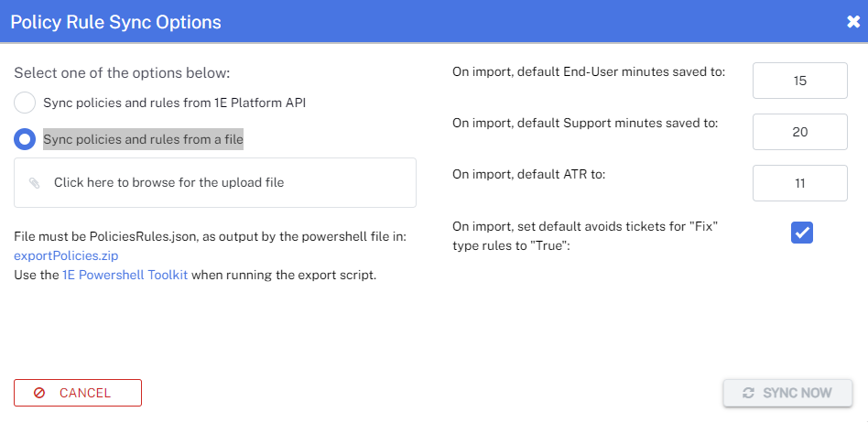The image size is (868, 423).
Task: Open the exportPolicies.zip link
Action: click(66, 255)
